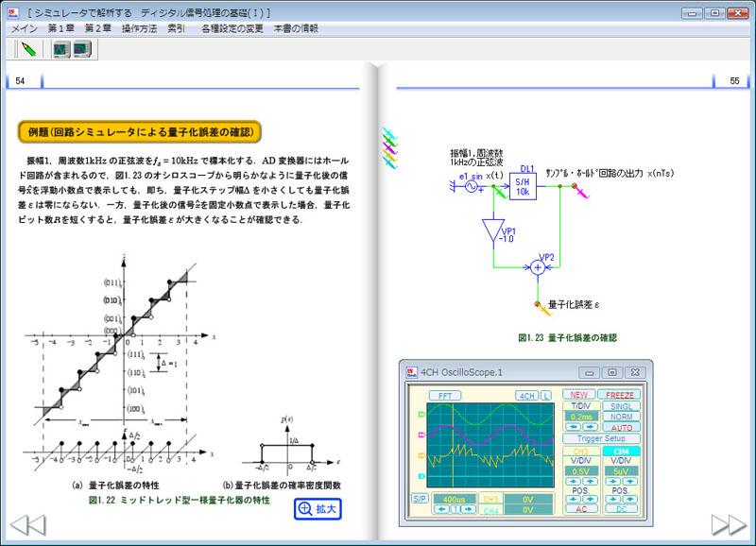Toggle CH3 AC coupling button
The height and width of the screenshot is (546, 756).
click(x=581, y=509)
